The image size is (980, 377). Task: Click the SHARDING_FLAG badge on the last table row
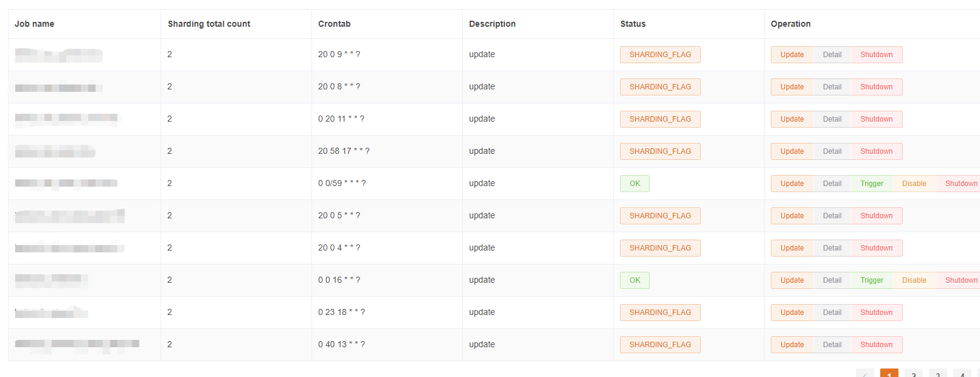pos(660,344)
